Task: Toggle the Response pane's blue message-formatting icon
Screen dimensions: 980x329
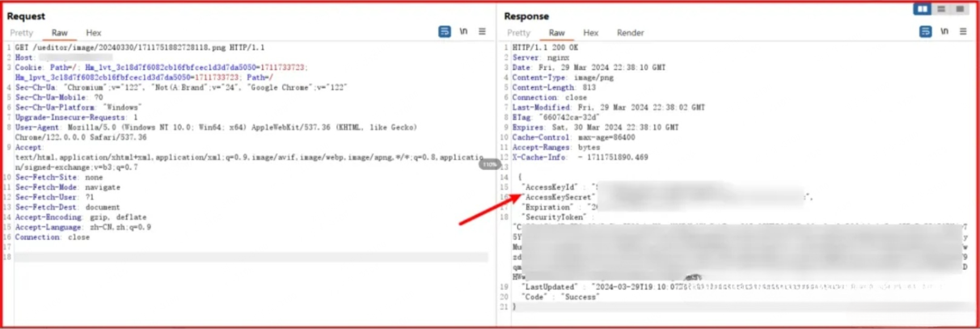Action: (925, 32)
